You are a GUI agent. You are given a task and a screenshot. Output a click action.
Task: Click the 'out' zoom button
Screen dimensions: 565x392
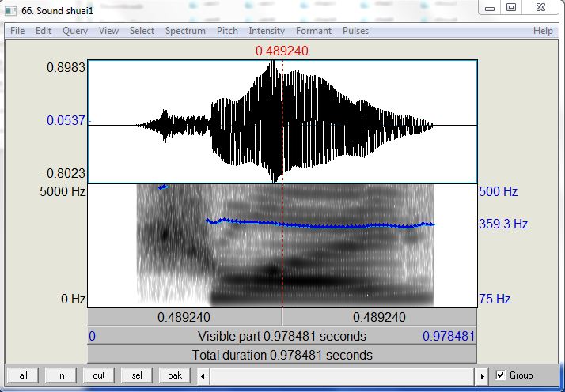click(99, 375)
